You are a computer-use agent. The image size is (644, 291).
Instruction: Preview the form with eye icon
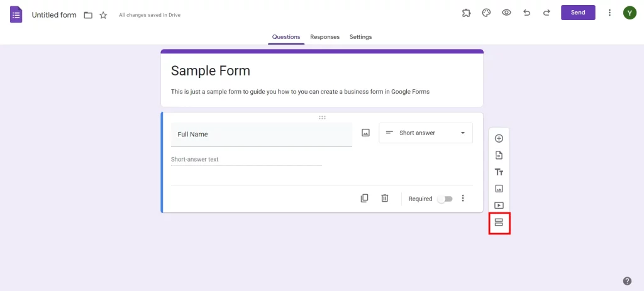pos(506,13)
